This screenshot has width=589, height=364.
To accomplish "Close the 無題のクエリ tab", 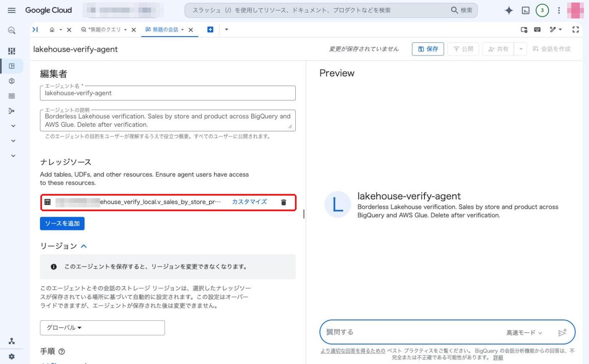I will pos(134,30).
